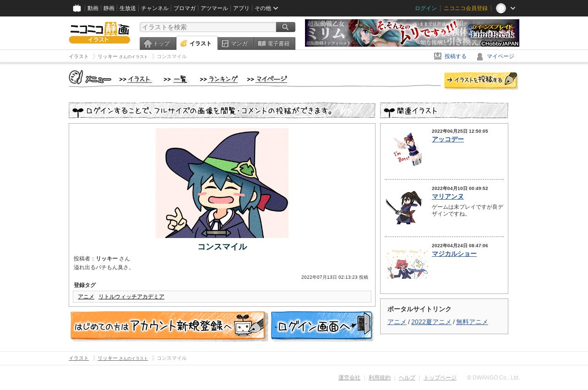Go to 生放送 in top bar
The width and height of the screenshot is (588, 390).
[128, 8]
